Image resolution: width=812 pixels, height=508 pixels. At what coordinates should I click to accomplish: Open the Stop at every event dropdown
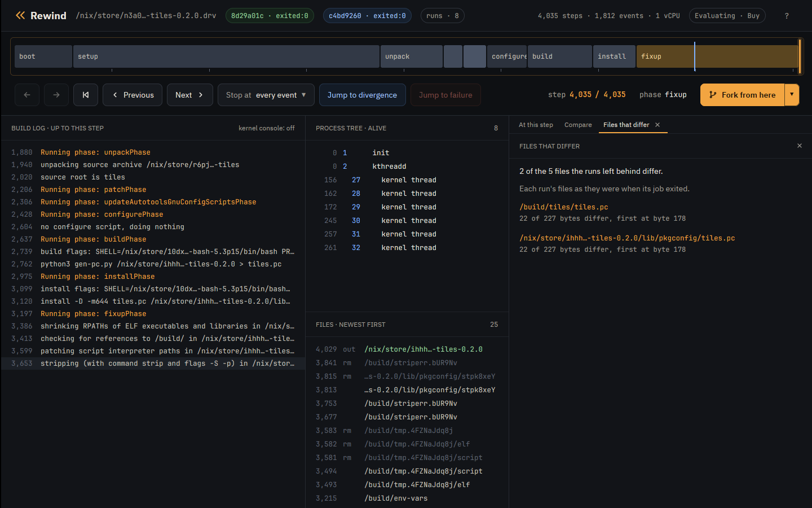(x=266, y=95)
